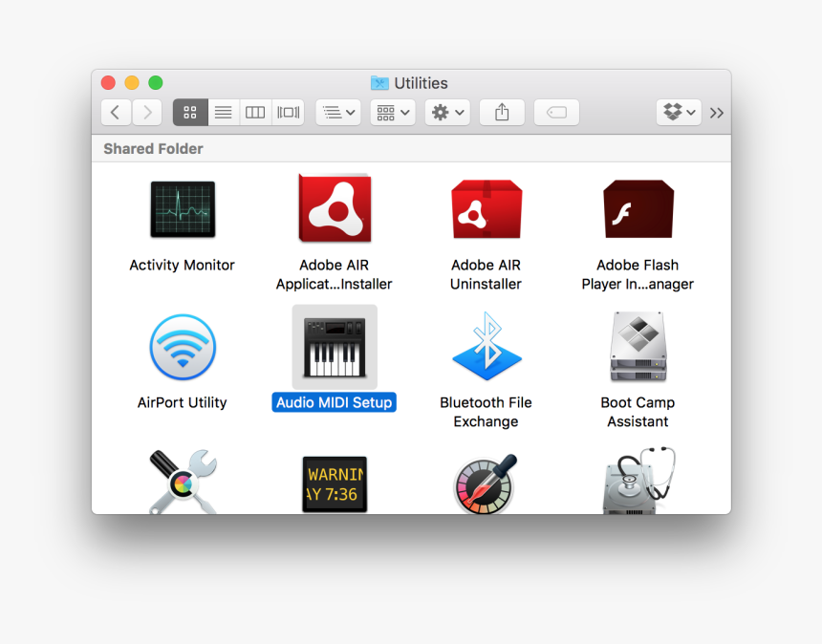Click the Edit Tags button

pyautogui.click(x=556, y=112)
